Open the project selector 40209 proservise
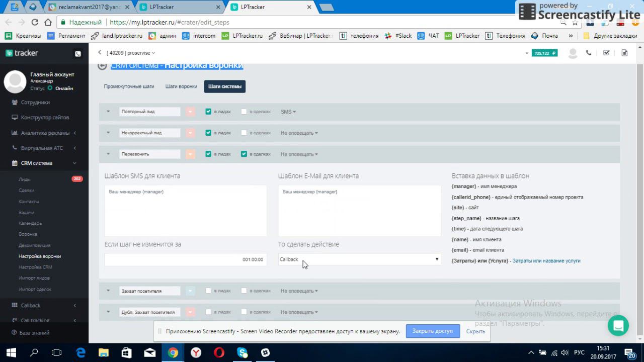Viewport: 644px width, 362px height. click(131, 53)
